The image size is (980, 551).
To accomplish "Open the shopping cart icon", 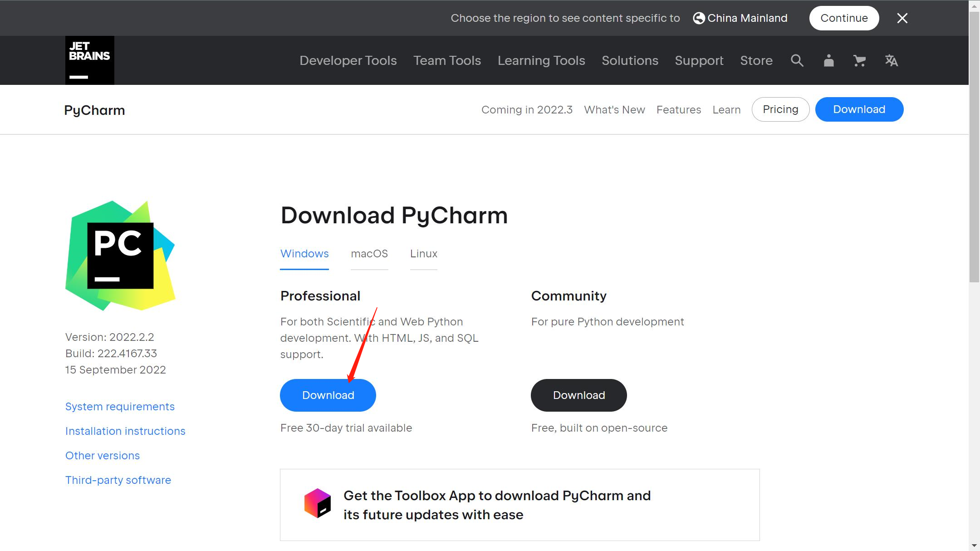I will pyautogui.click(x=859, y=60).
